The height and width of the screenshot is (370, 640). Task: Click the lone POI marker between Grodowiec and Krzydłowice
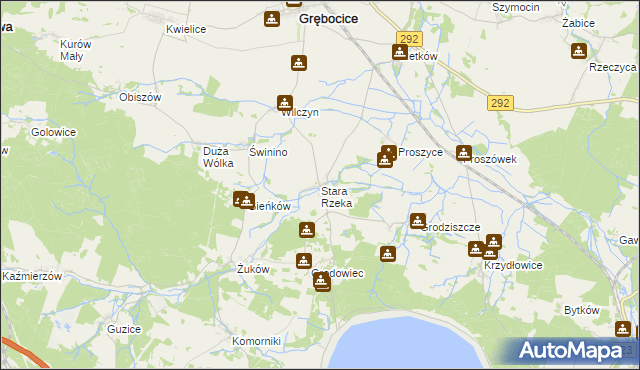point(388,254)
